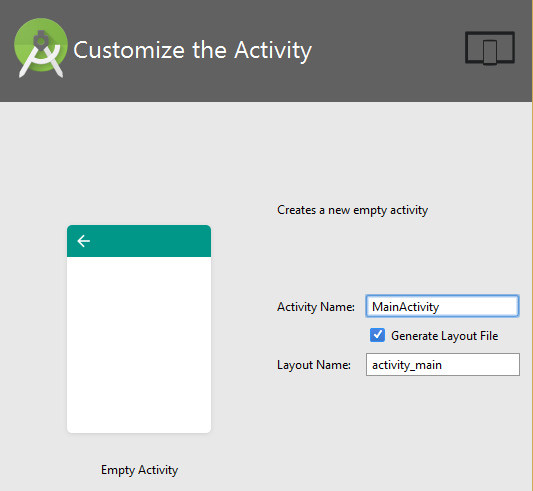Click the small phone outline inside the device icon
The image size is (533, 491).
tap(490, 52)
